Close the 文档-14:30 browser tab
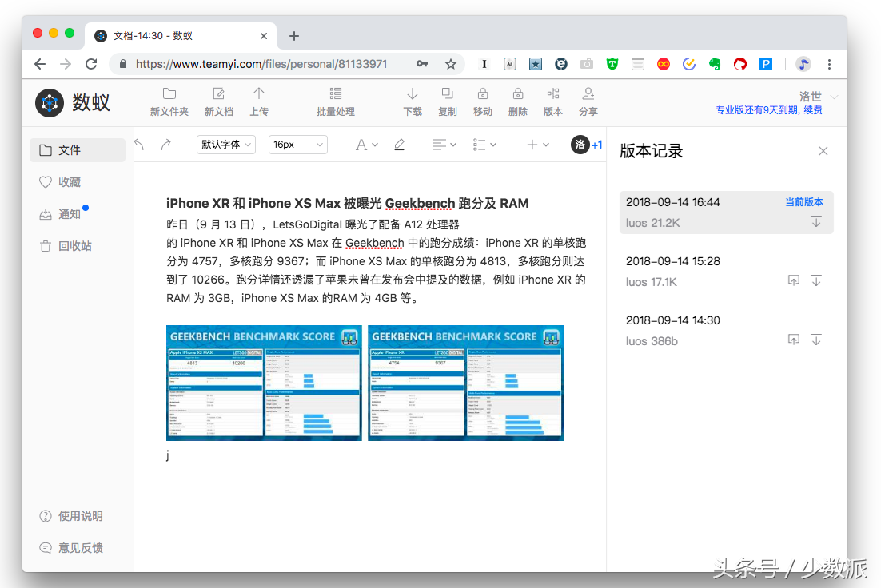The width and height of the screenshot is (881, 588). [x=264, y=36]
